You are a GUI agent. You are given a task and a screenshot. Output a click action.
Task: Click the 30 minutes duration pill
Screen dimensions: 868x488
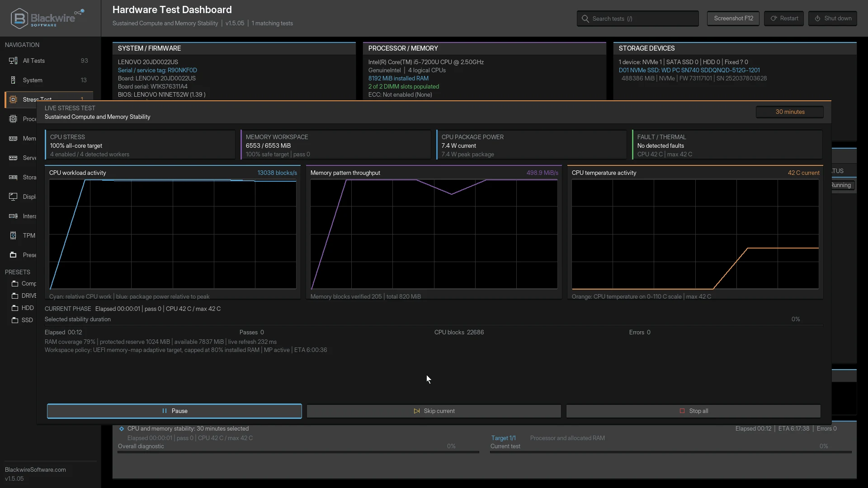coord(790,112)
